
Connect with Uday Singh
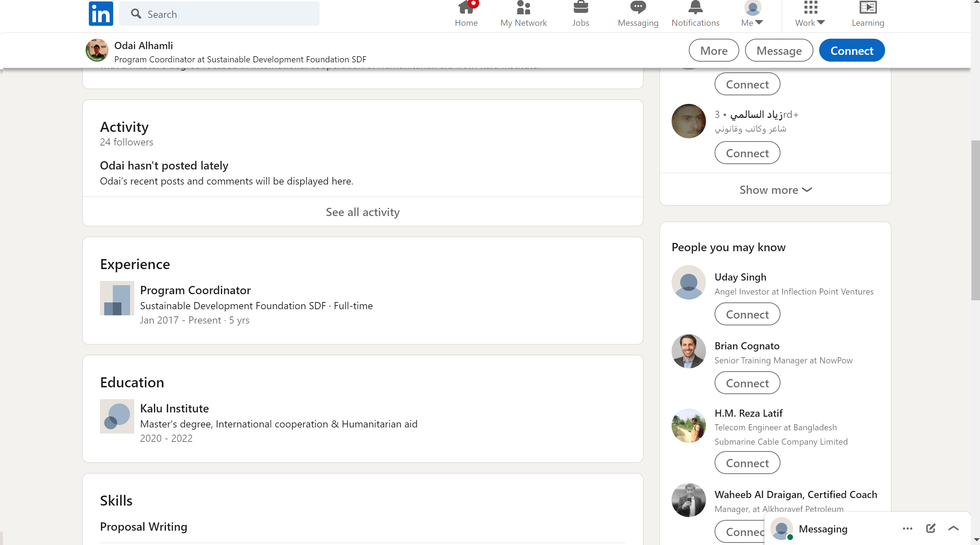point(747,314)
